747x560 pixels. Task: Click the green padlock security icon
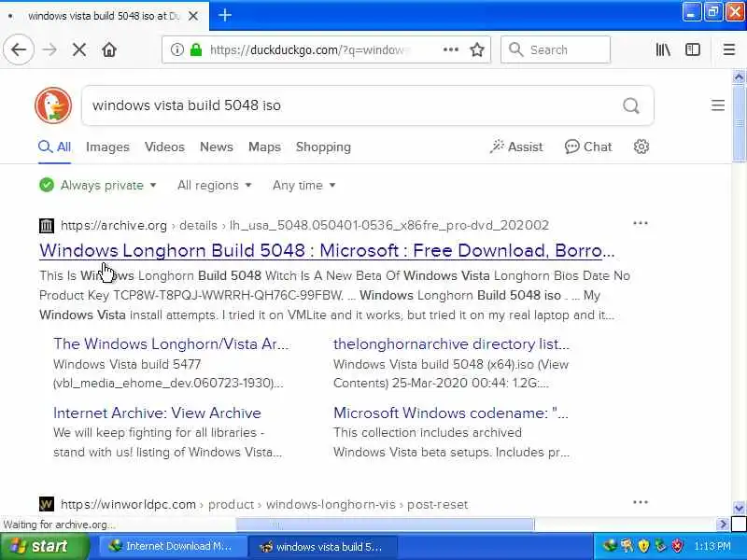pyautogui.click(x=196, y=49)
